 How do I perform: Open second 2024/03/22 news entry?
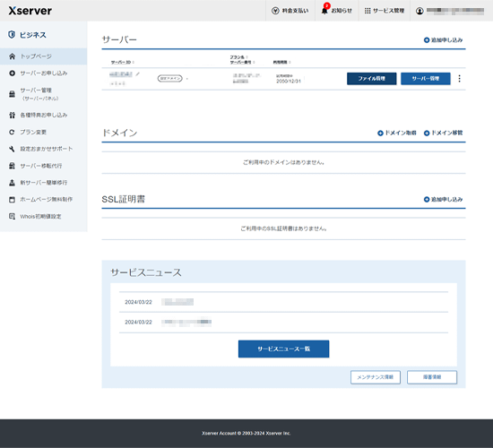coord(283,323)
